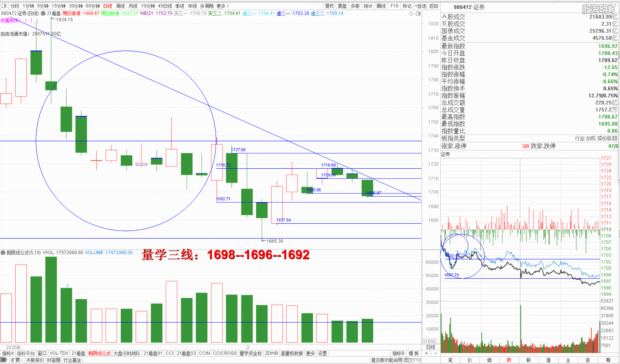Viewport: 620px width, 364px height.
Task: Select the 势 tab under the intraday chart
Action: (x=509, y=360)
